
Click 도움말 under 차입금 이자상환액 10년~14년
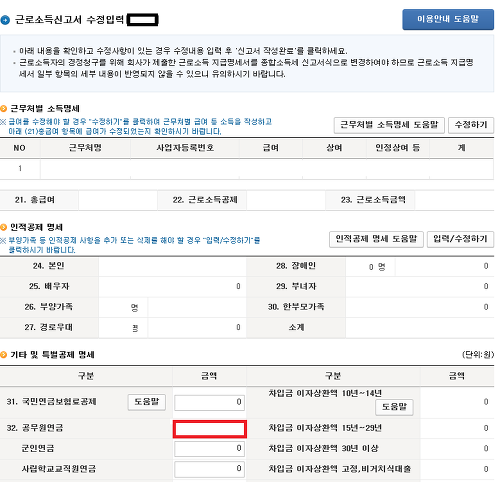tap(394, 407)
